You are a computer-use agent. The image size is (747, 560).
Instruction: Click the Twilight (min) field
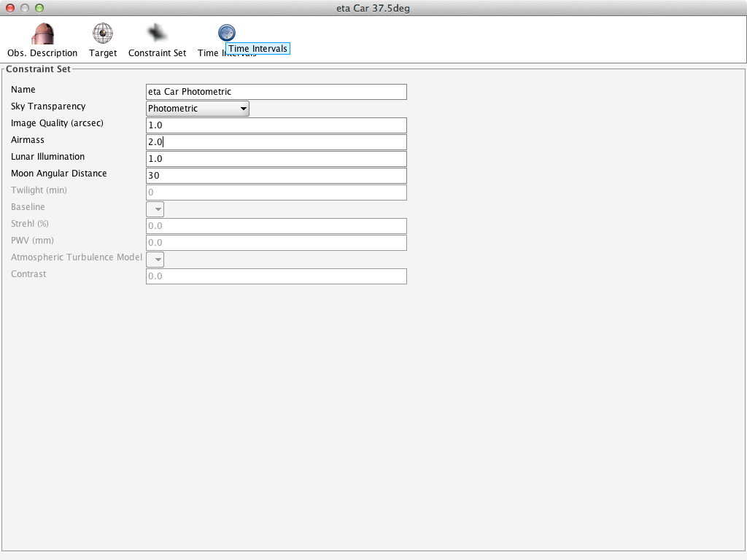[x=276, y=192]
